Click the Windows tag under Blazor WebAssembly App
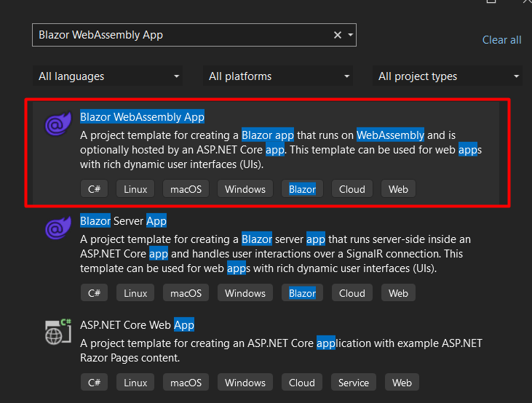Screen dimensions: 532x403 coord(245,189)
